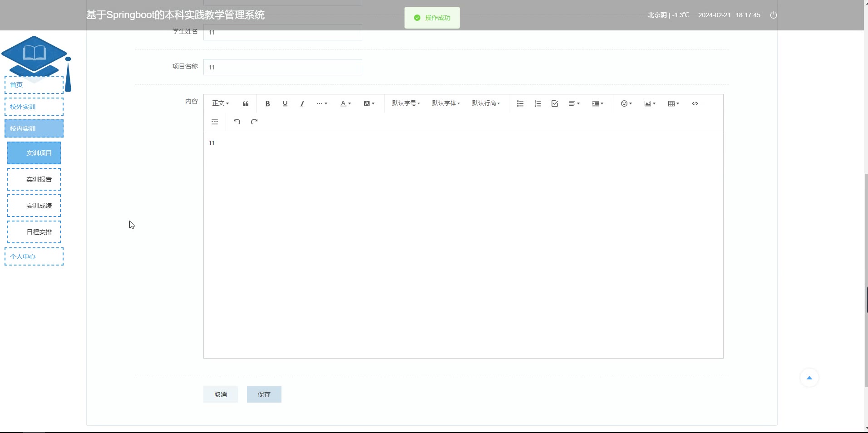Collapse the 校内实训 menu
The width and height of the screenshot is (868, 433).
click(34, 128)
